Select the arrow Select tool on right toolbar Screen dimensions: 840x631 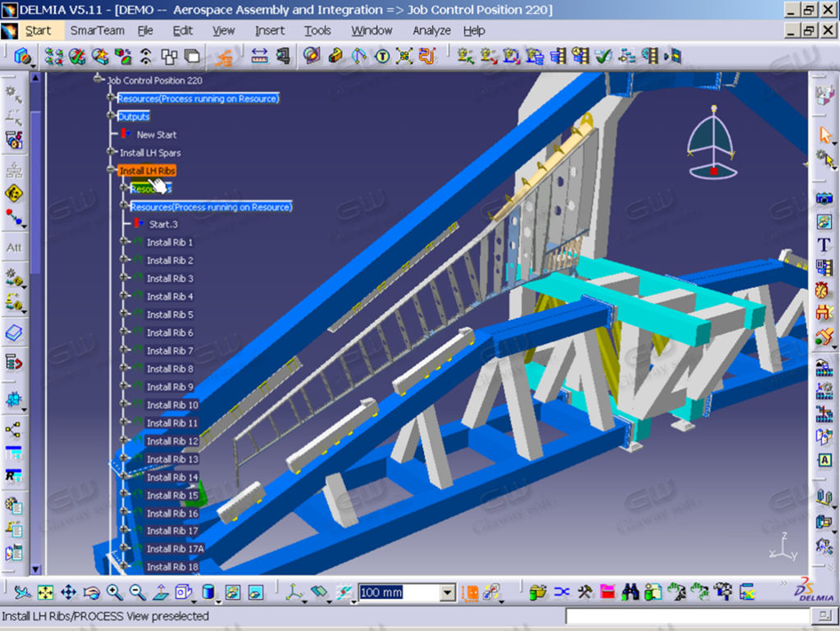(824, 135)
